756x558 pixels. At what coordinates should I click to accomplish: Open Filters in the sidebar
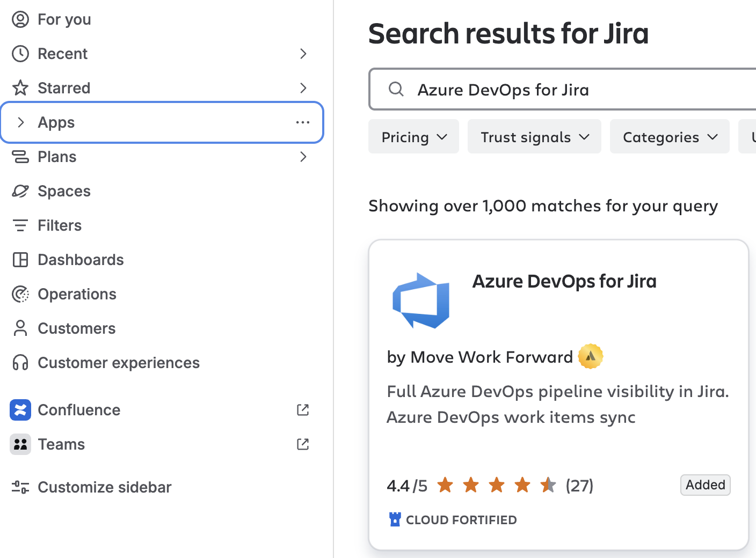(x=60, y=225)
